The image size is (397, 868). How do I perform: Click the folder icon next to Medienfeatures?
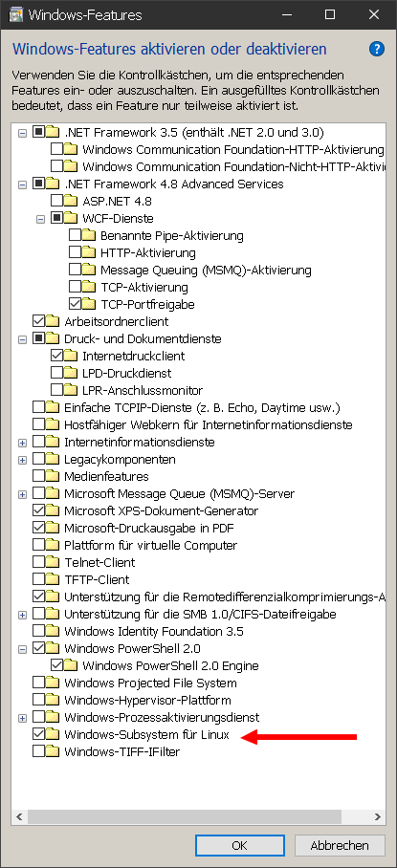click(52, 476)
